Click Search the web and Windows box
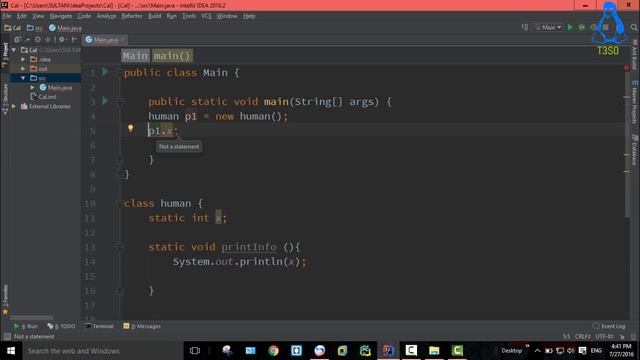The image size is (640, 360). 102,351
